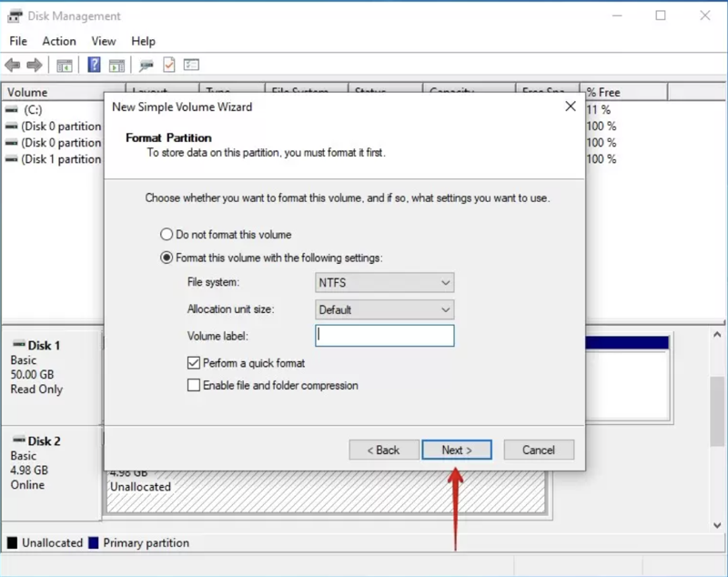Select "Format this volume with the following settings"

tap(167, 258)
